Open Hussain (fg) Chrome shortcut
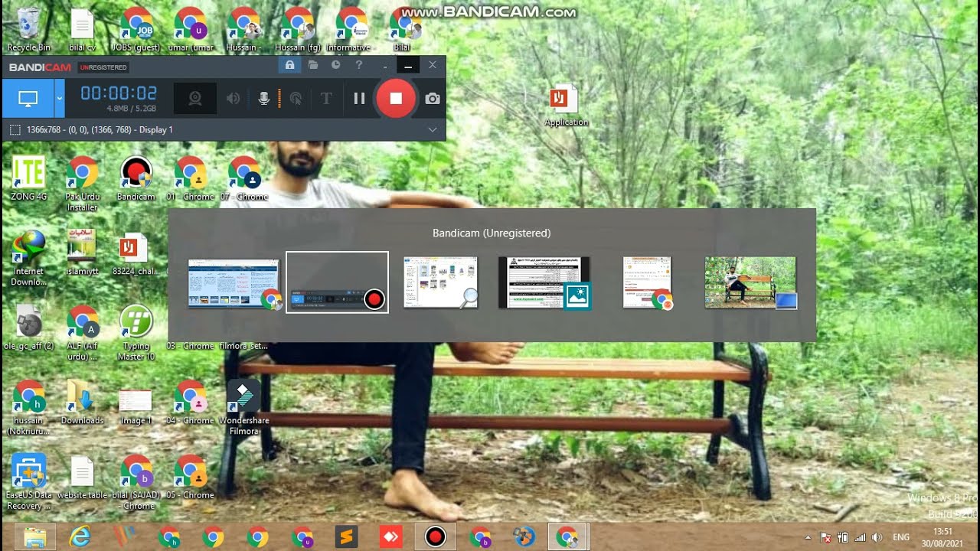Screen dimensions: 980x551 pyautogui.click(x=297, y=30)
